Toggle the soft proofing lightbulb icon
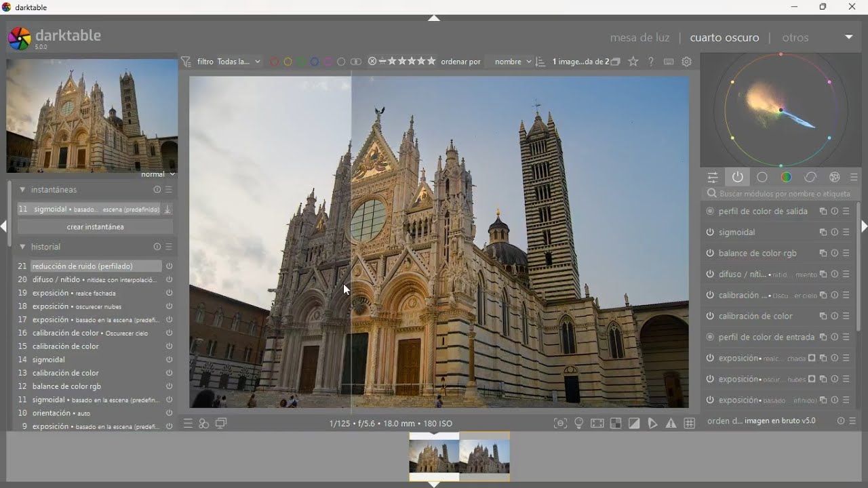Image resolution: width=868 pixels, height=488 pixels. click(579, 424)
